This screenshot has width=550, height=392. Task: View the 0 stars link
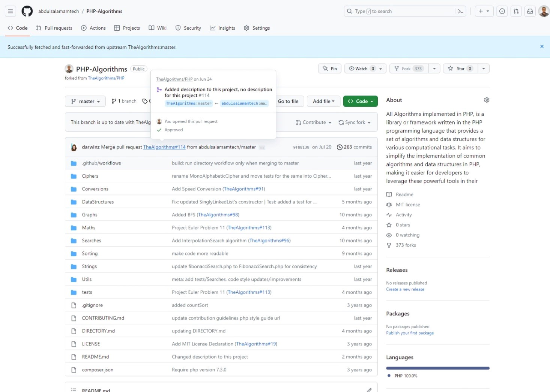[x=398, y=225]
